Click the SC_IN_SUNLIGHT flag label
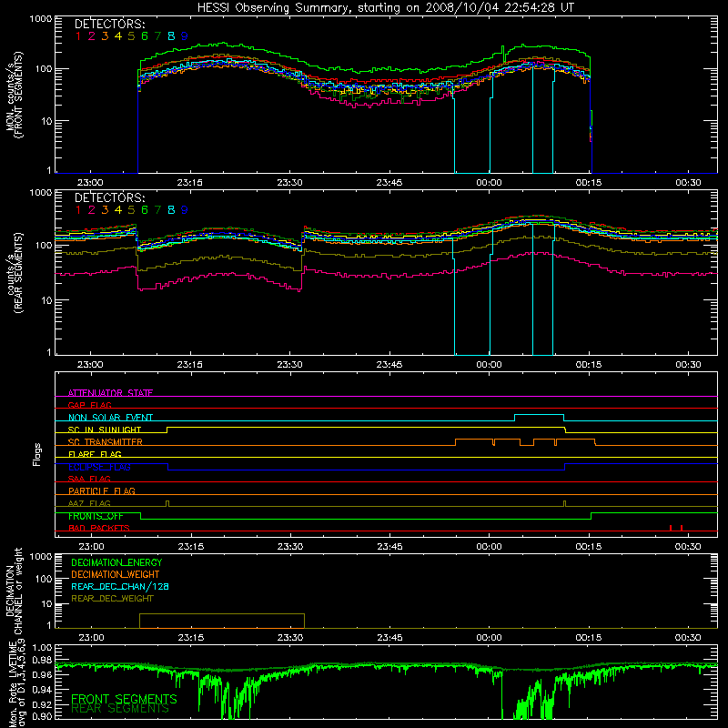 pyautogui.click(x=105, y=430)
